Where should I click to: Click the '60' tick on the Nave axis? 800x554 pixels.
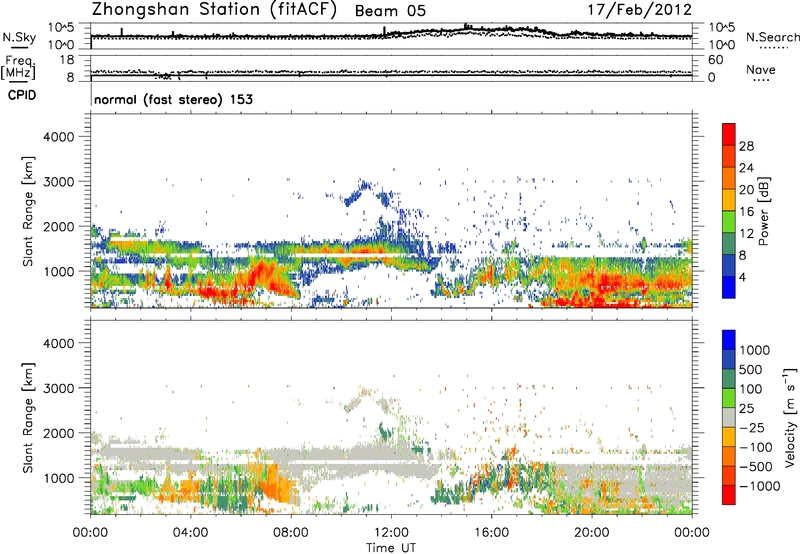click(x=715, y=60)
